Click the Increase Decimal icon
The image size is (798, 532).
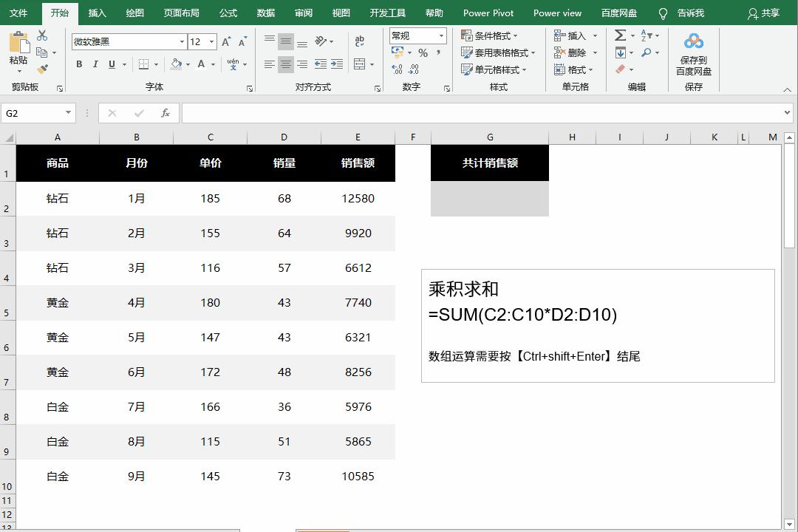coord(397,69)
